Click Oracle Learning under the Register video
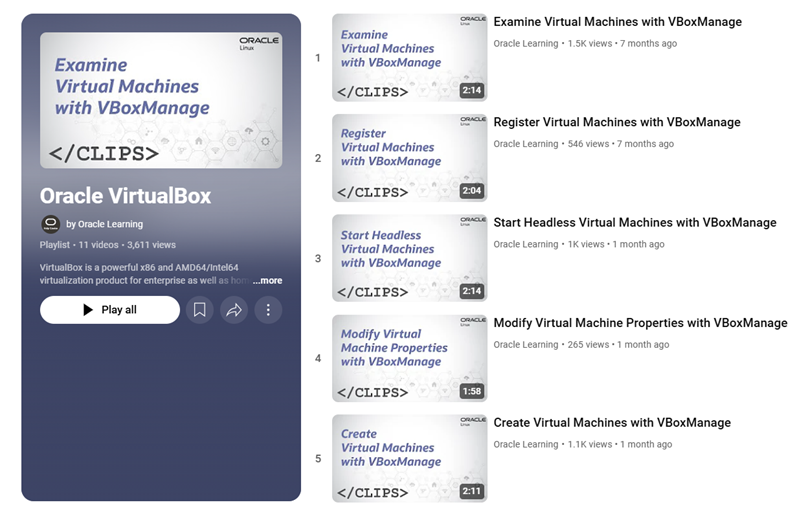797x509 pixels. [x=526, y=144]
